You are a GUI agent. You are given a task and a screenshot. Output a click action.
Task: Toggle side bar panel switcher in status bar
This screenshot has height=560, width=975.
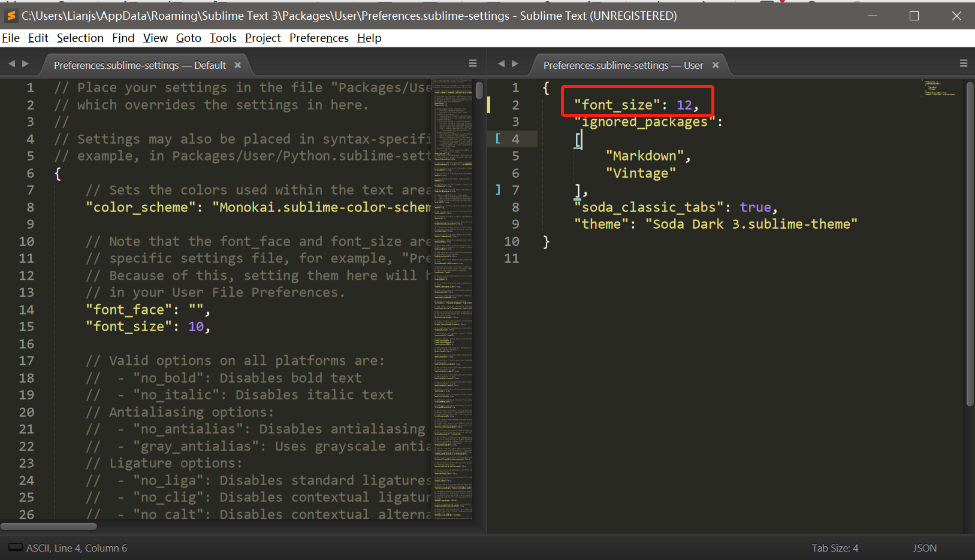pos(16,547)
